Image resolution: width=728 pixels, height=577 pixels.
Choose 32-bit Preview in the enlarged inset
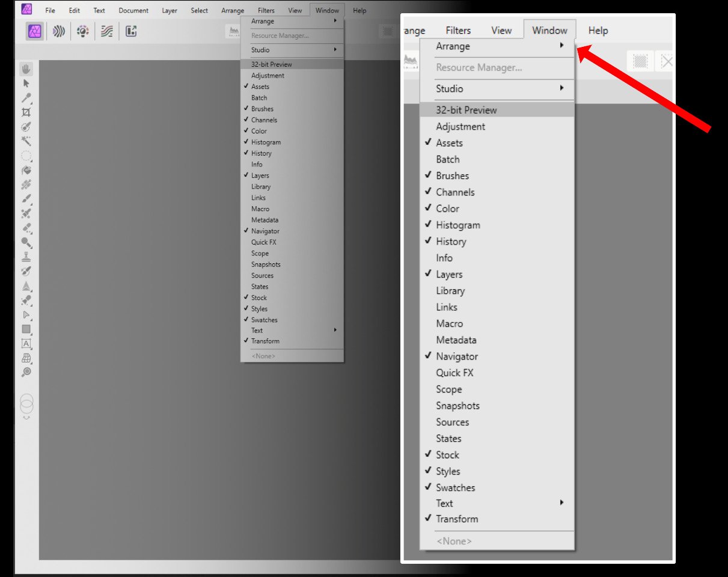click(x=497, y=110)
